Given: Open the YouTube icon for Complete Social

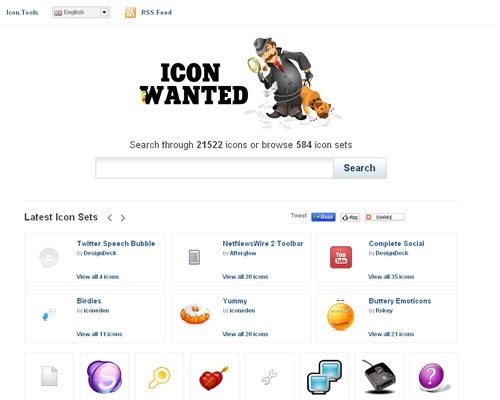Looking at the screenshot, I should click(x=341, y=257).
